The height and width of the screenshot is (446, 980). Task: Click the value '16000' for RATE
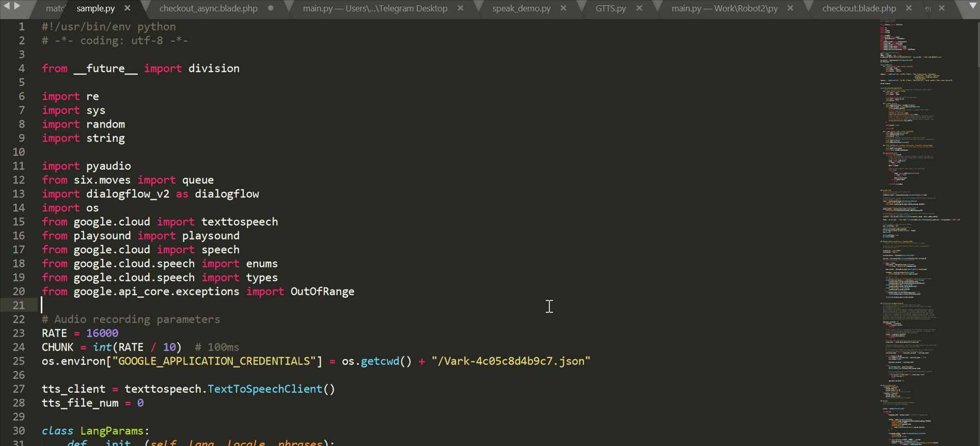(x=102, y=333)
